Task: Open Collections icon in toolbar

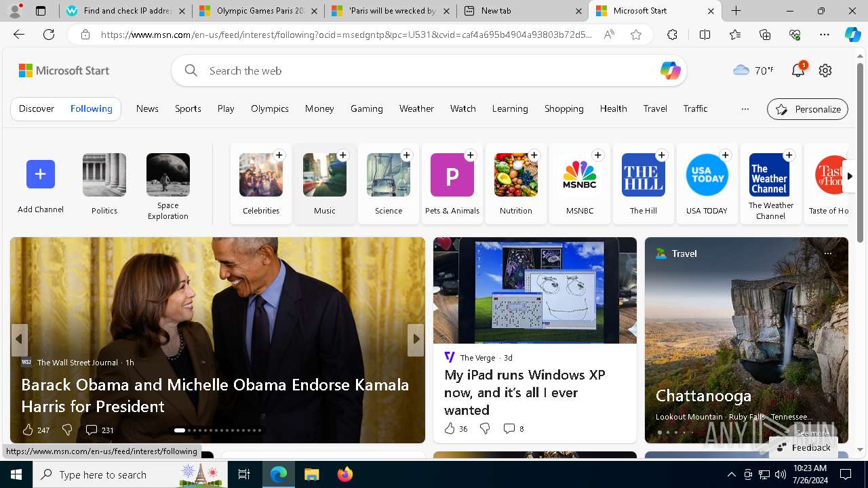Action: click(x=765, y=35)
